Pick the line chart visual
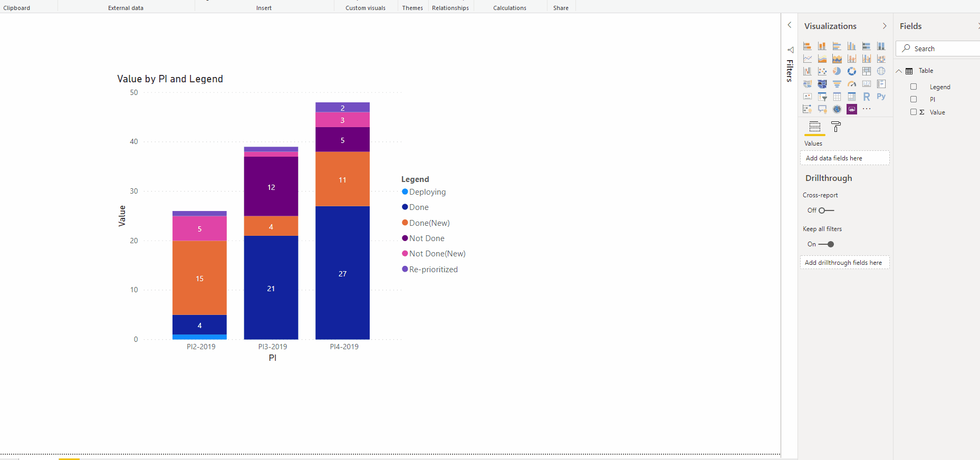The height and width of the screenshot is (460, 980). [x=807, y=59]
